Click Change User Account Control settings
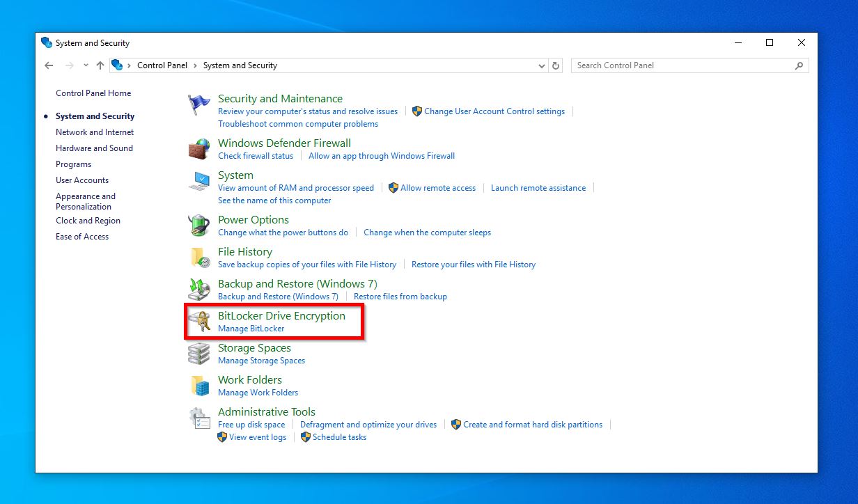Screen dimensions: 858x504 494,111
